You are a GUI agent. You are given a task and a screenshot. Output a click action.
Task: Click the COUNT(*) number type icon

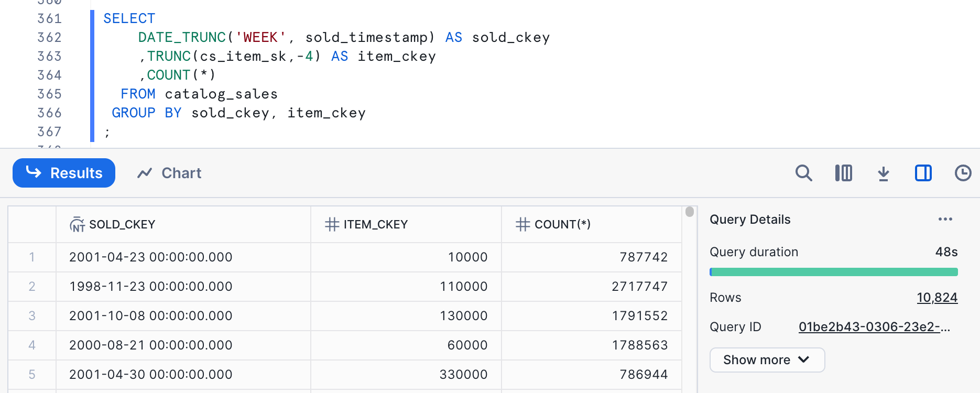pos(522,224)
